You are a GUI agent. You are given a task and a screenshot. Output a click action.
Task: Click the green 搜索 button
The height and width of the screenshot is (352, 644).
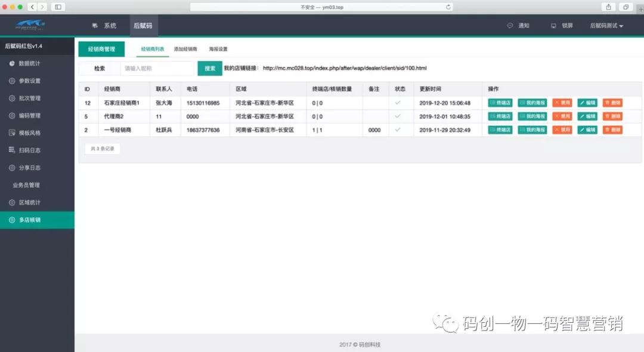[210, 68]
